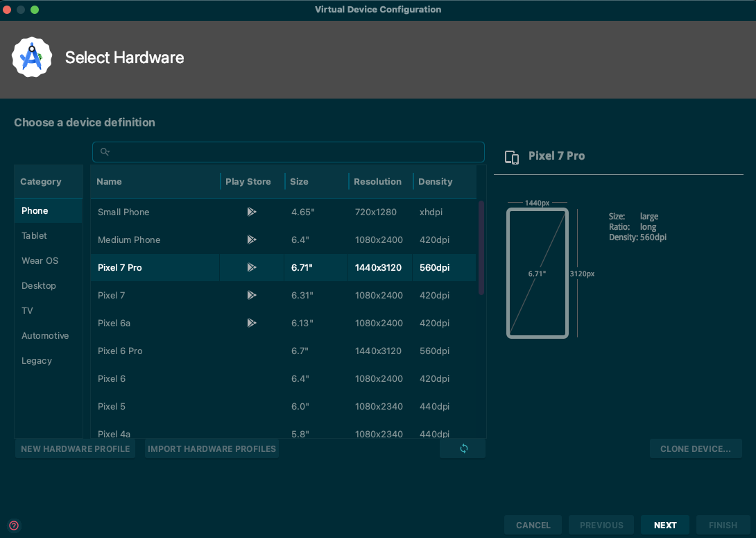Viewport: 756px width, 538px height.
Task: Sort by Name column header
Action: pyautogui.click(x=155, y=182)
